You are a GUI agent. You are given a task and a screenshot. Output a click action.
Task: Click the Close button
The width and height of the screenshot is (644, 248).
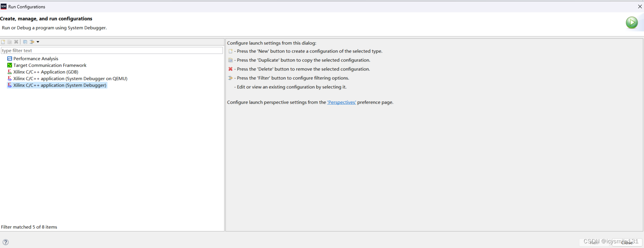(x=627, y=243)
